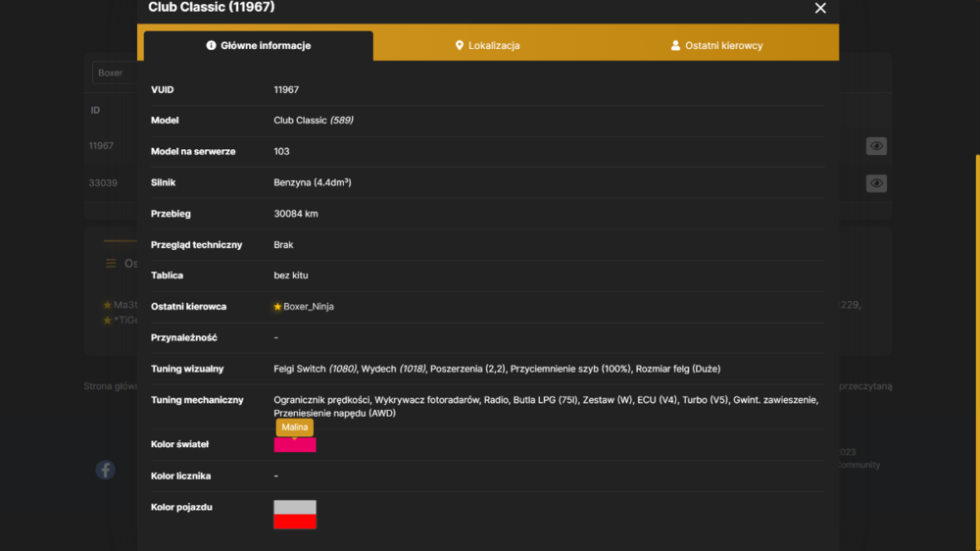Open the Boxer_Ninja driver profile
This screenshot has height=551, width=980.
(x=309, y=307)
